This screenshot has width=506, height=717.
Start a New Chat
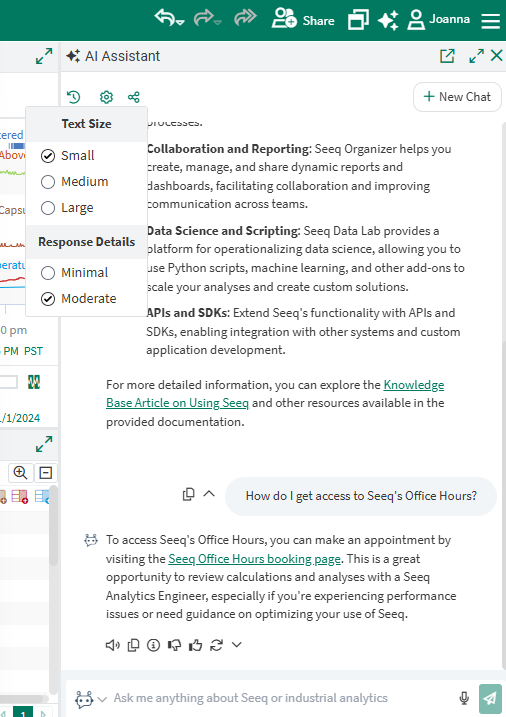pyautogui.click(x=457, y=97)
